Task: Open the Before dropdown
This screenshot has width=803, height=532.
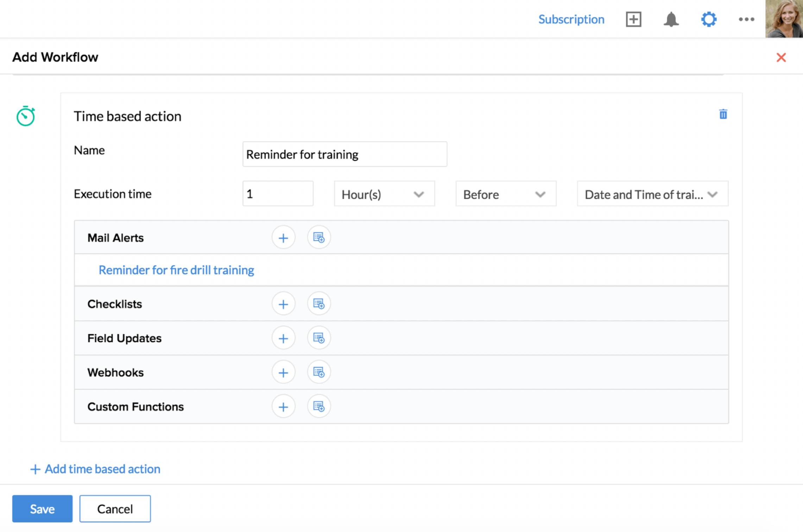Action: [x=506, y=194]
